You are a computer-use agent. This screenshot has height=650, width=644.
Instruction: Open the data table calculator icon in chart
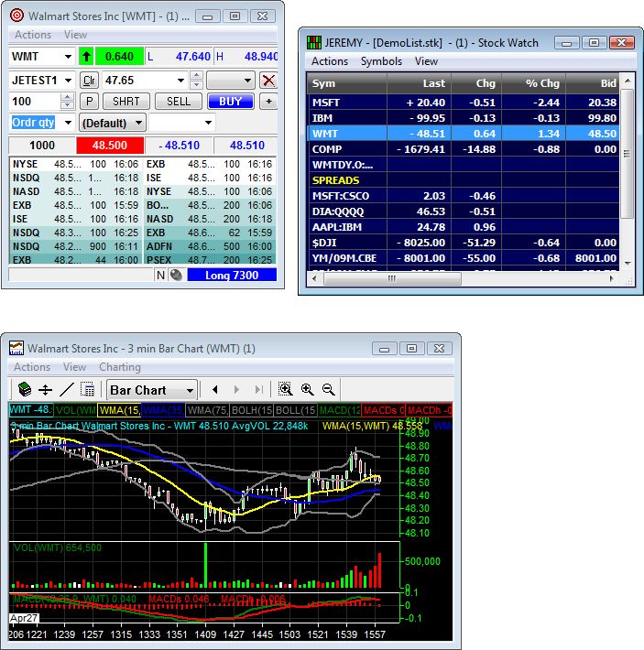coord(88,390)
